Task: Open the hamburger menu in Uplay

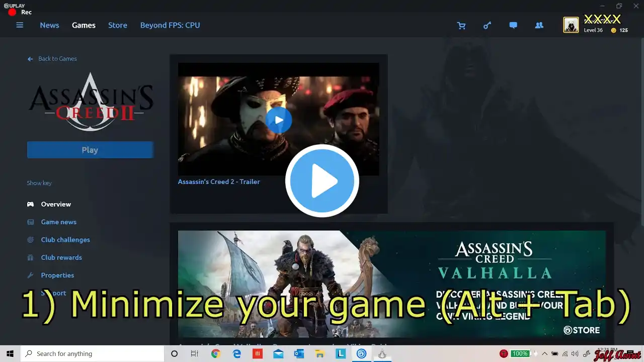Action: tap(20, 25)
